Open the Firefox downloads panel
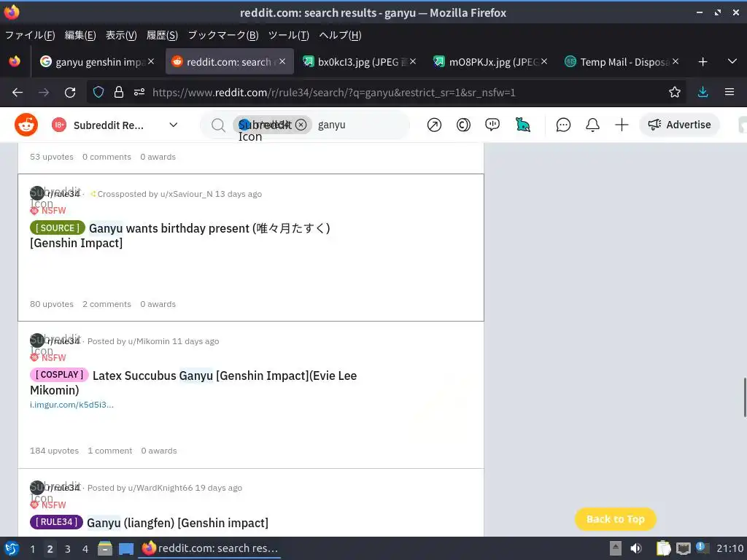The width and height of the screenshot is (747, 560). click(x=703, y=92)
